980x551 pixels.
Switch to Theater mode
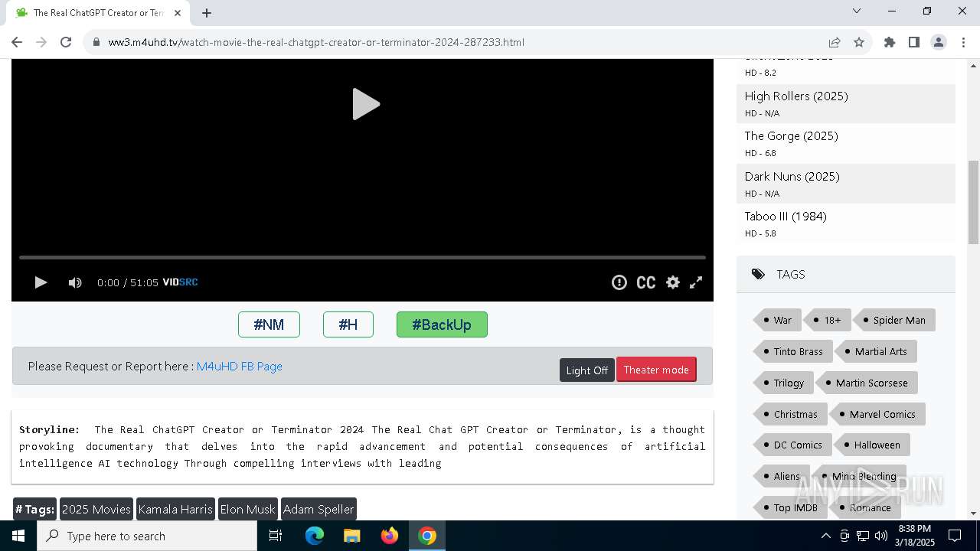656,370
